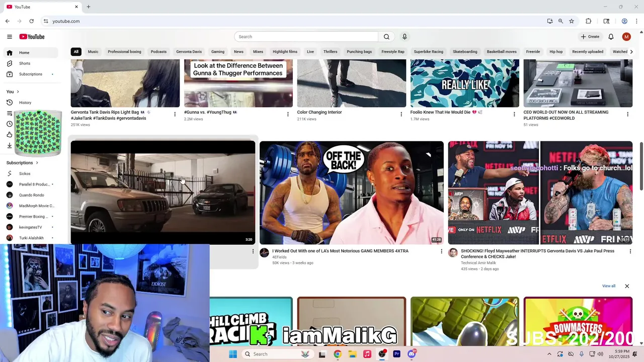
Task: Dismiss the shelf with the X button
Action: tap(627, 286)
